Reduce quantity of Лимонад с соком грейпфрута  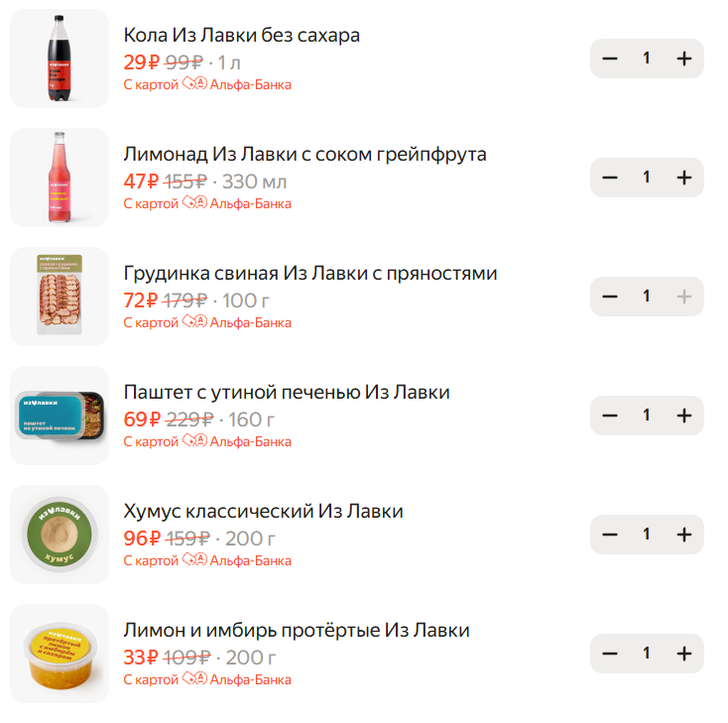(x=610, y=178)
